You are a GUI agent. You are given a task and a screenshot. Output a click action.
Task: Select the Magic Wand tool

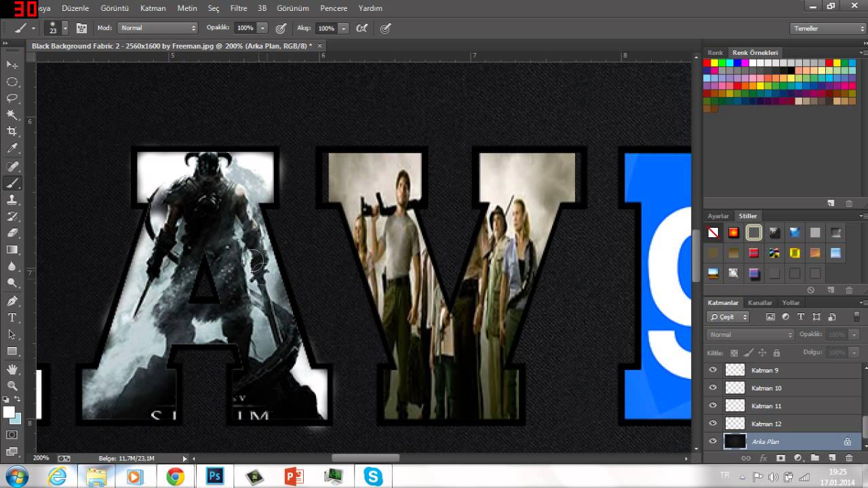(x=12, y=115)
